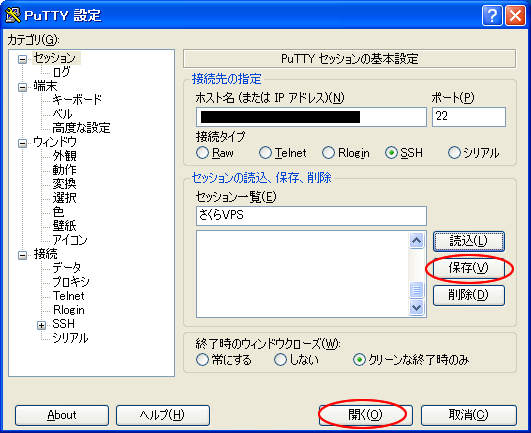Open the ログ category
531x433 pixels.
click(62, 72)
